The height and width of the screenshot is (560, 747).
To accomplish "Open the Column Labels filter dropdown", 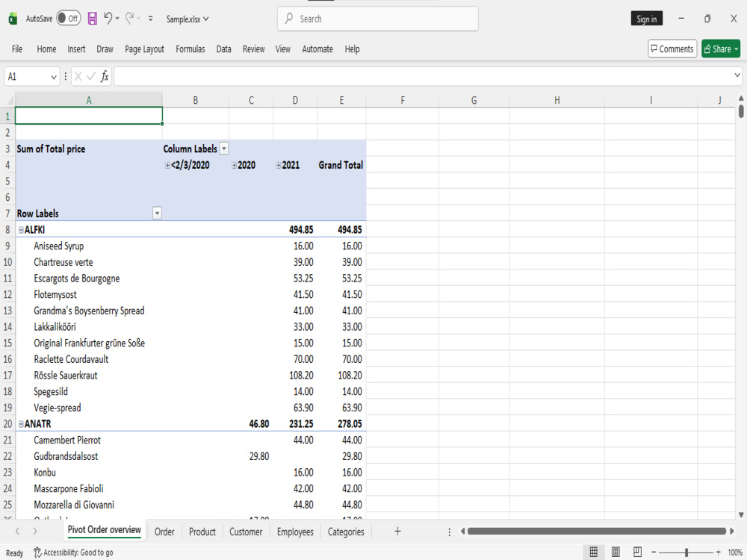I will click(224, 149).
